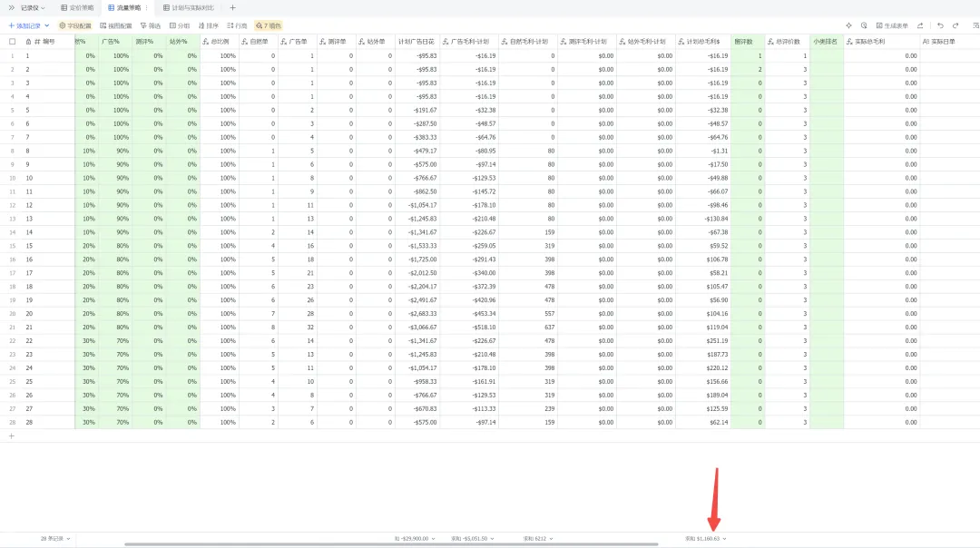Open the 求和 $1,160.63 summary dropdown
This screenshot has height=548, width=980.
705,539
